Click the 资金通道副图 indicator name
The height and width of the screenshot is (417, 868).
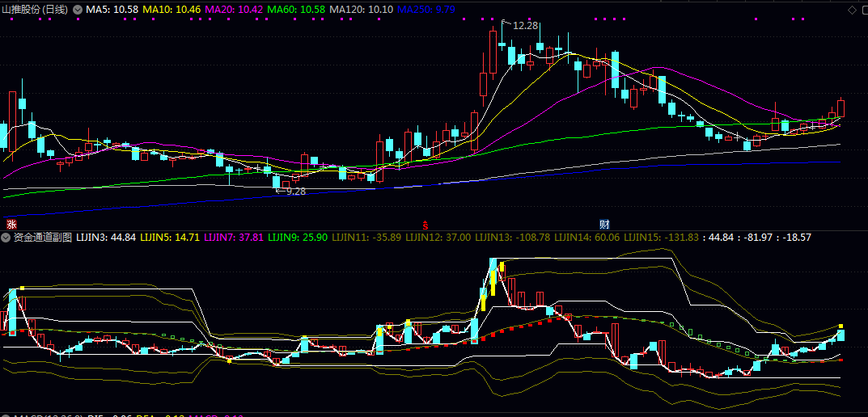(x=43, y=238)
